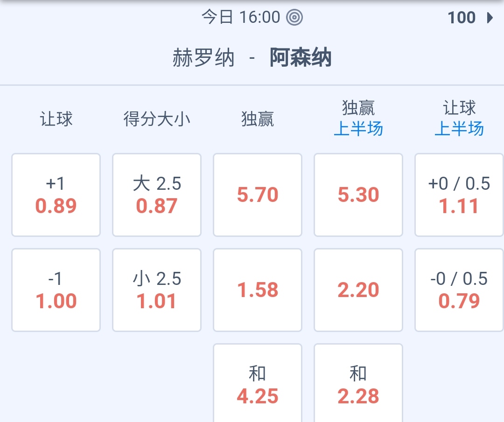Open the 赫罗纳 - 阿森纳 match title
The height and width of the screenshot is (422, 504).
click(x=252, y=59)
